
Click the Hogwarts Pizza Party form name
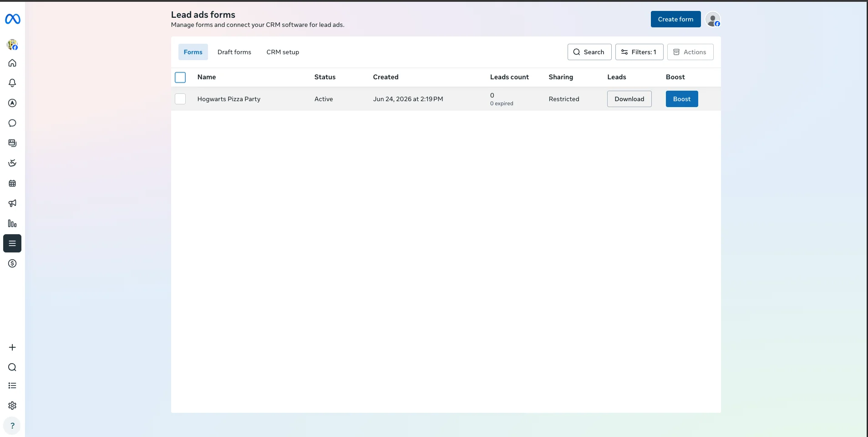click(x=229, y=99)
